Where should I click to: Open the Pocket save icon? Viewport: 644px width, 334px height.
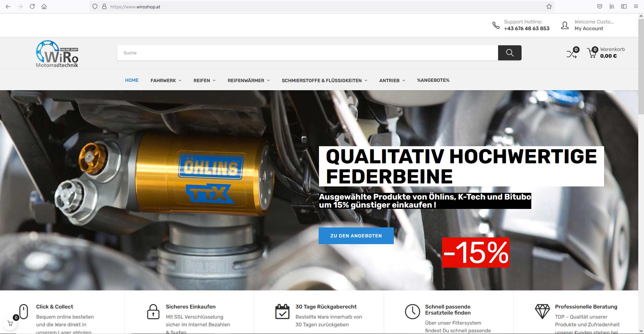[x=600, y=7]
